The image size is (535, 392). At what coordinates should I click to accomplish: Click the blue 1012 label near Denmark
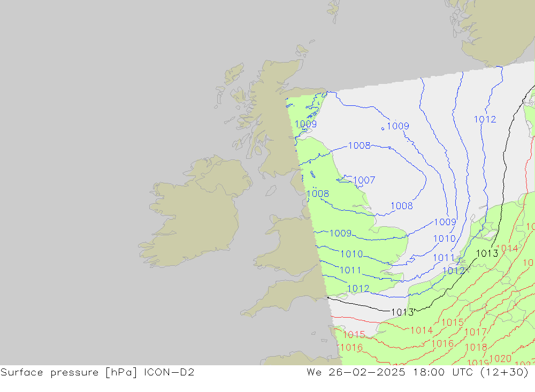pos(485,119)
